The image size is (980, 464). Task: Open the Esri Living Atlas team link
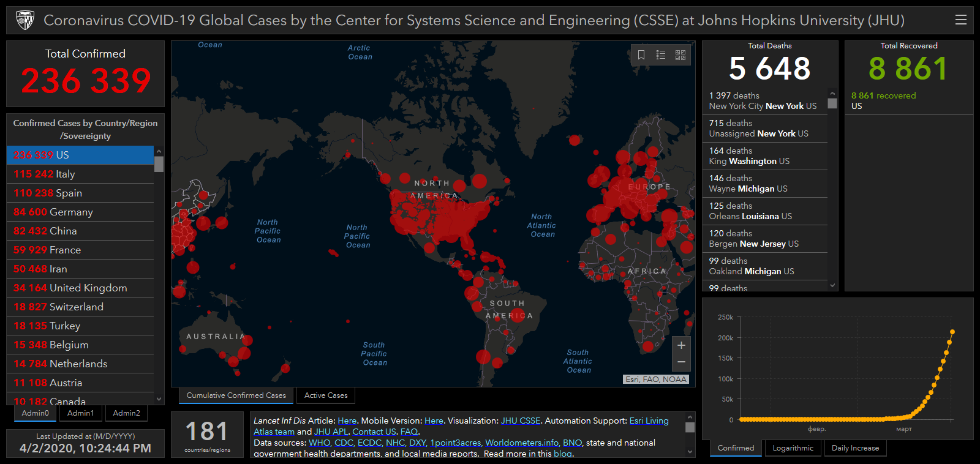[x=649, y=421]
